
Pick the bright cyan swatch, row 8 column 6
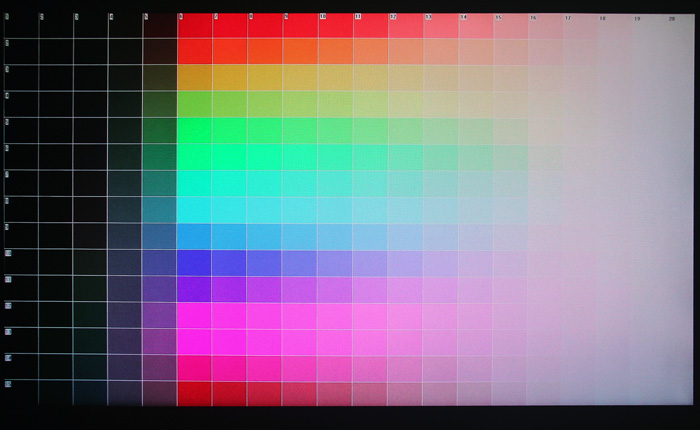pos(194,209)
